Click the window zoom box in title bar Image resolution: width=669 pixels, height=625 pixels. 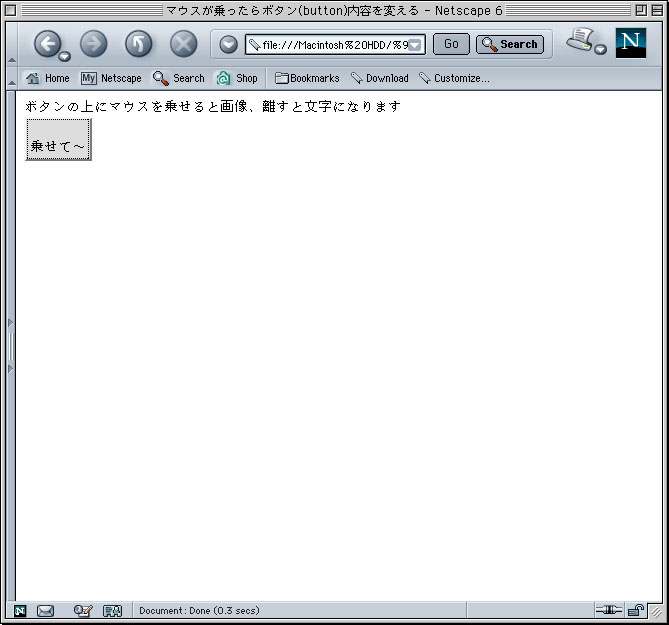[x=641, y=10]
